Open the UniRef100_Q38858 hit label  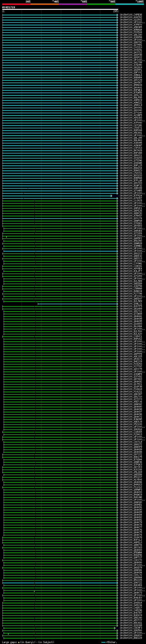click(x=131, y=37)
